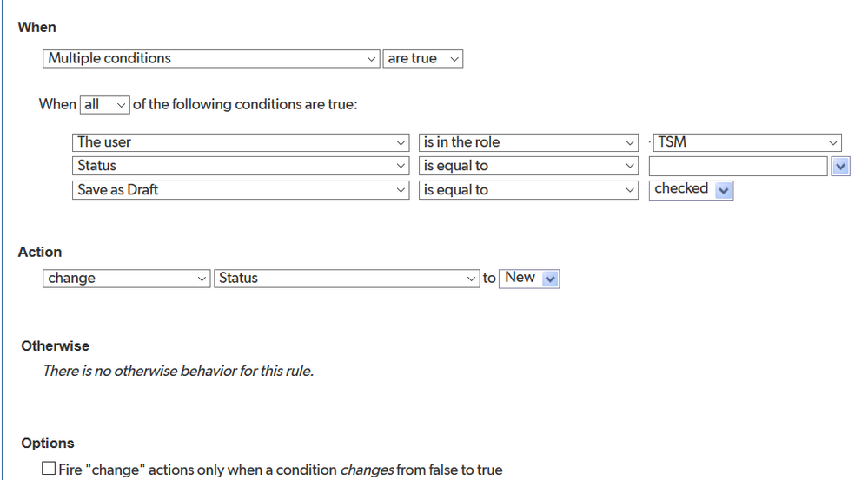The height and width of the screenshot is (480, 868).
Task: Open the 'Multiple conditions' dropdown
Action: pos(211,59)
